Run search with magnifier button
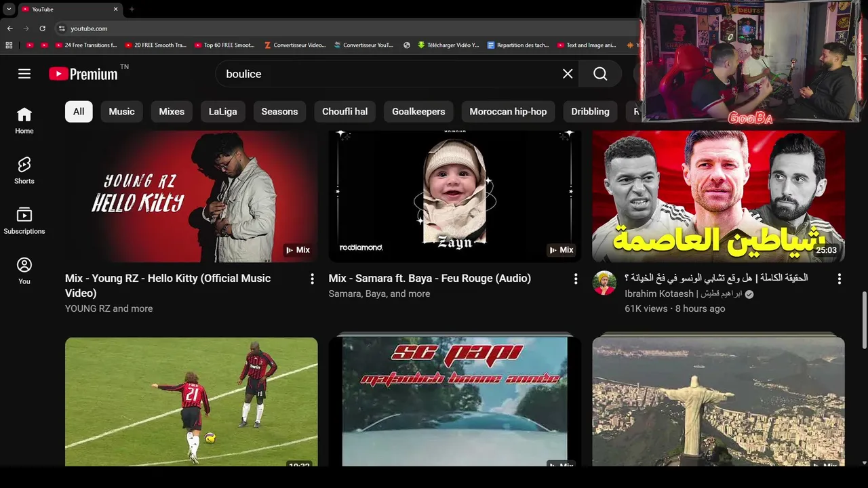Image resolution: width=868 pixels, height=488 pixels. (x=600, y=74)
